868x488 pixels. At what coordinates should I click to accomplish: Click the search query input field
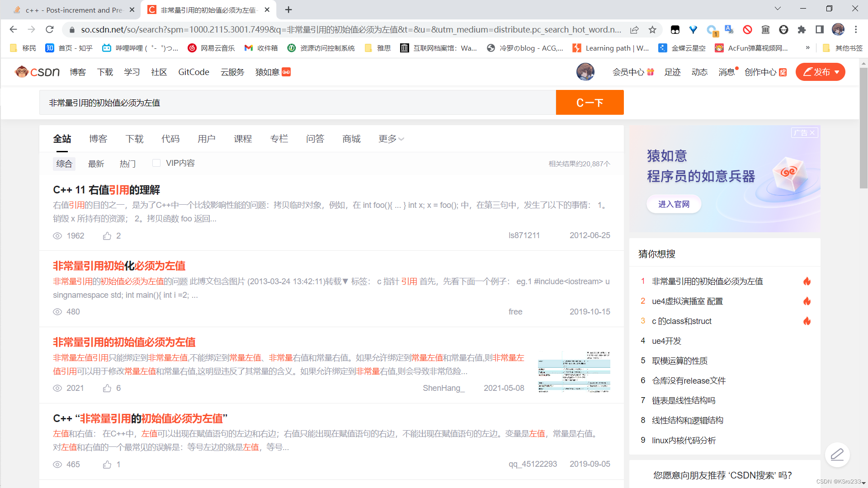pyautogui.click(x=297, y=103)
